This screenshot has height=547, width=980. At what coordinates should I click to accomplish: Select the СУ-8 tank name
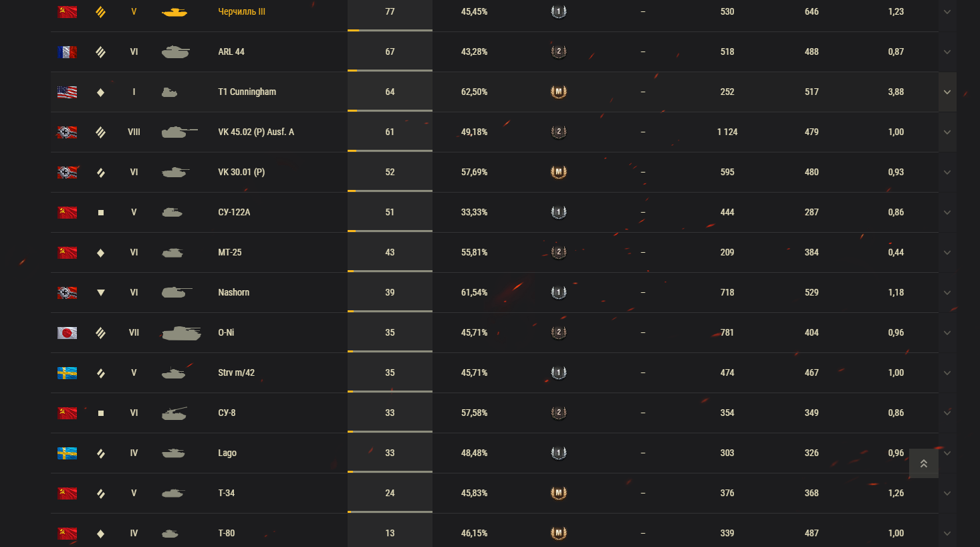point(227,413)
